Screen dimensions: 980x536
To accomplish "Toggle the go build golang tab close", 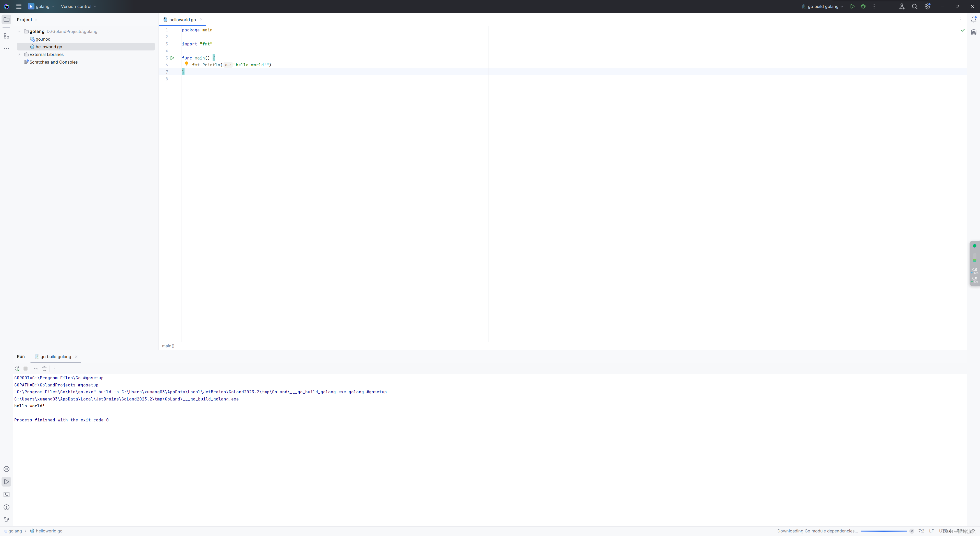I will click(77, 357).
